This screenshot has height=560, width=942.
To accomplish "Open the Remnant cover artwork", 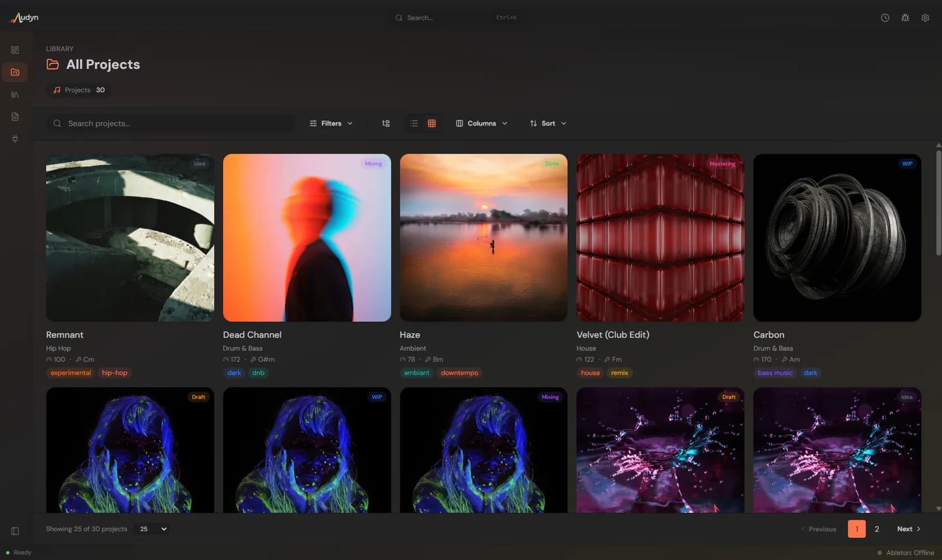I will [130, 238].
